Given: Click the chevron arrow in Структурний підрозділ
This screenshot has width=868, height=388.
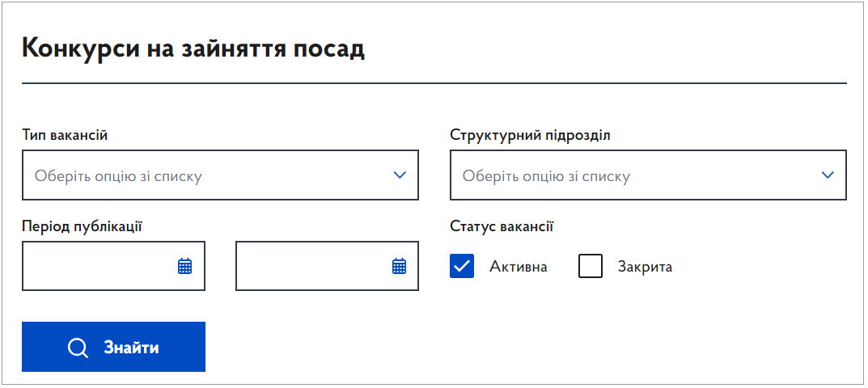Looking at the screenshot, I should [827, 175].
